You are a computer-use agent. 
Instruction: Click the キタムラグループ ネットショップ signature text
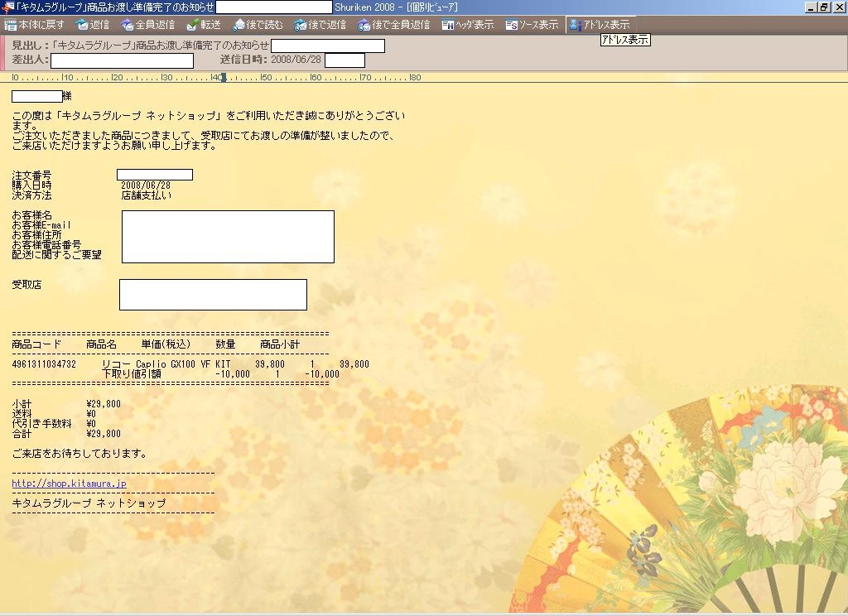pos(89,503)
